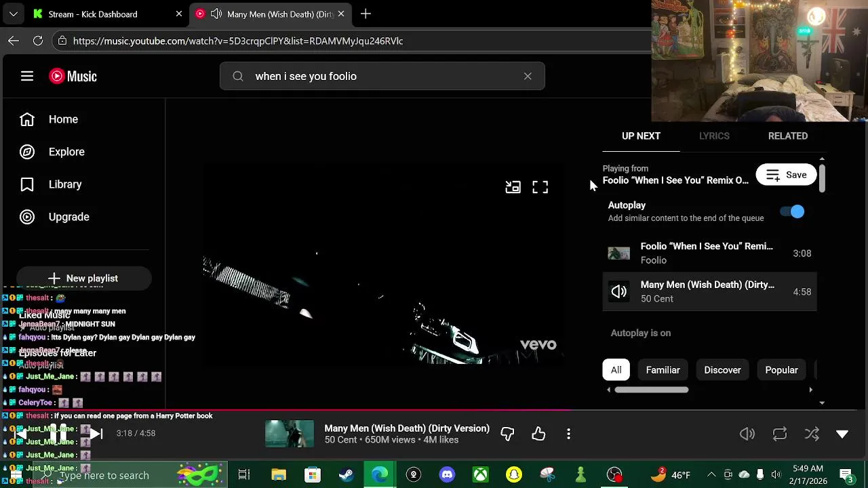868x488 pixels.
Task: Open the weather widget showing 46°F
Action: pos(670,475)
